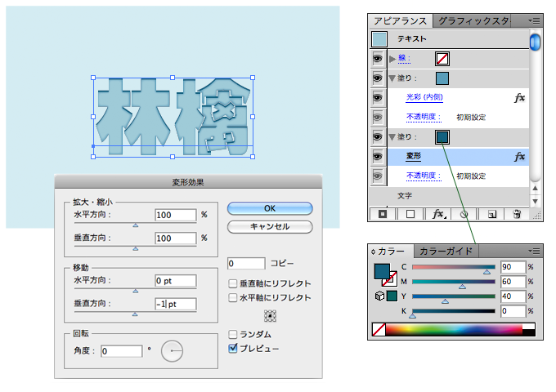Viewport: 556px width, 392px height.
Task: Toggle visibility eye of light-blue 塗り row
Action: pos(378,78)
